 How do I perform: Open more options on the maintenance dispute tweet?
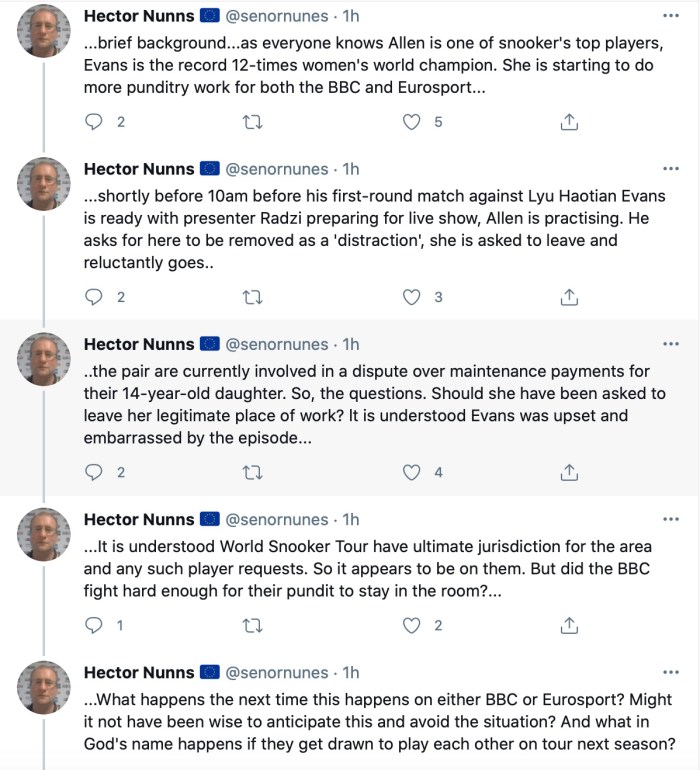(x=670, y=344)
